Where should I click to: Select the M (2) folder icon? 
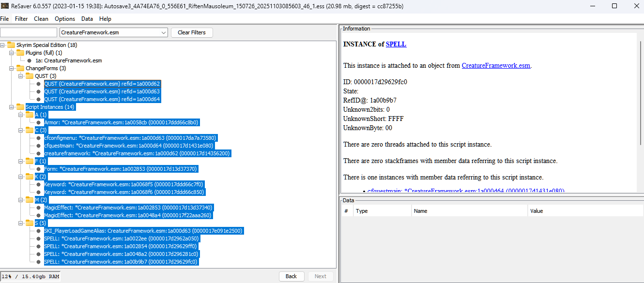click(x=30, y=200)
